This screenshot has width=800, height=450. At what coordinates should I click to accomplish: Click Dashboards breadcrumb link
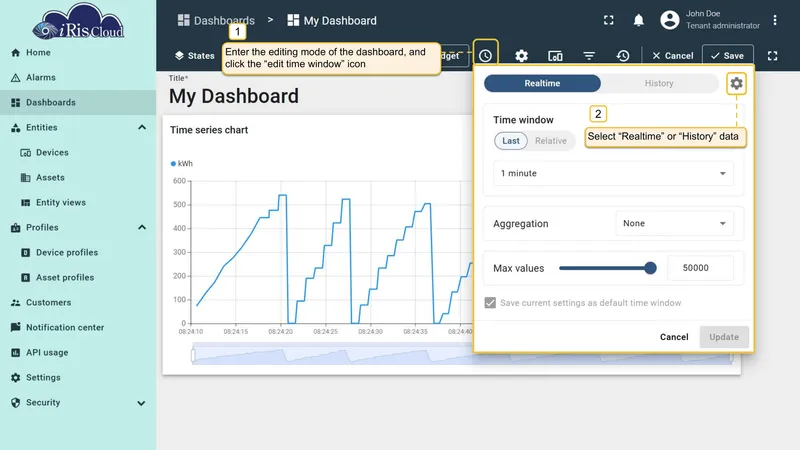[x=216, y=20]
